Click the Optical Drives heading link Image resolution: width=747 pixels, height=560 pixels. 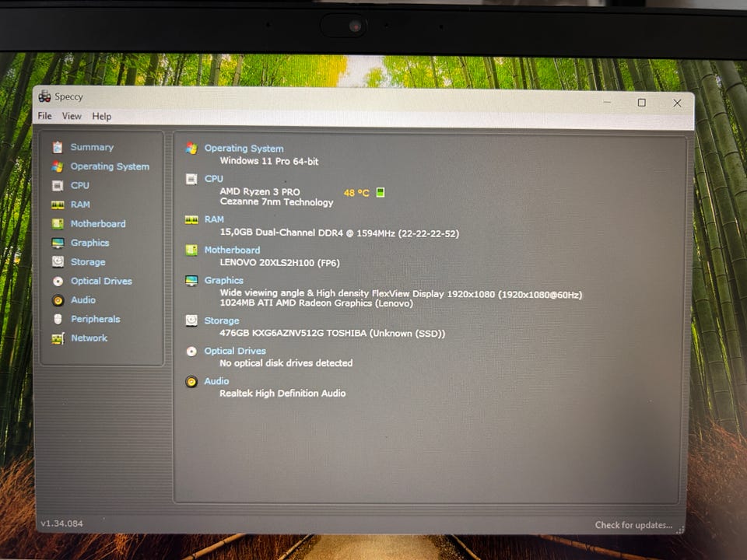pyautogui.click(x=235, y=351)
